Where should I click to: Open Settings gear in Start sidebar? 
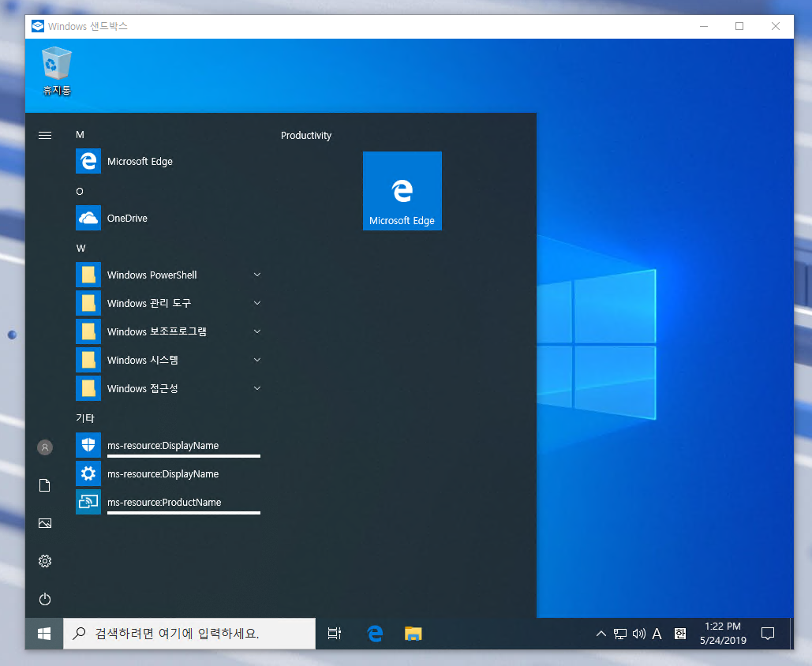pos(45,561)
